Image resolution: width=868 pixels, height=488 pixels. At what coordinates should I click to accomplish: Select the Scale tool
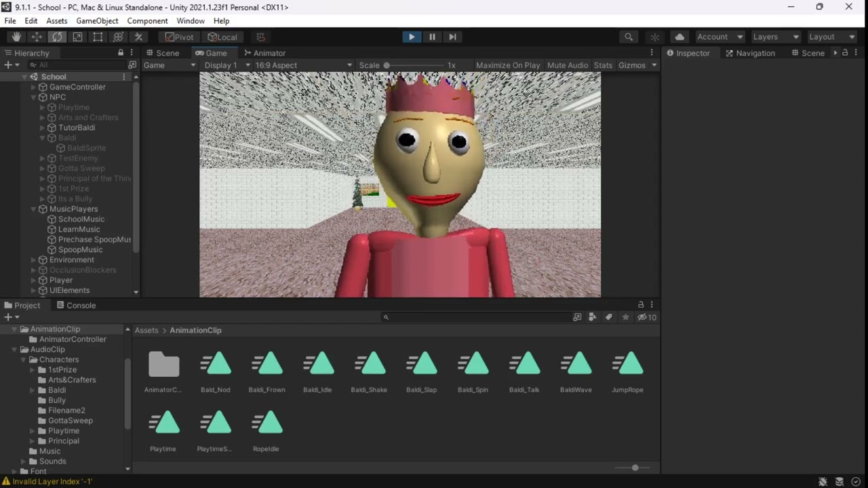[77, 37]
